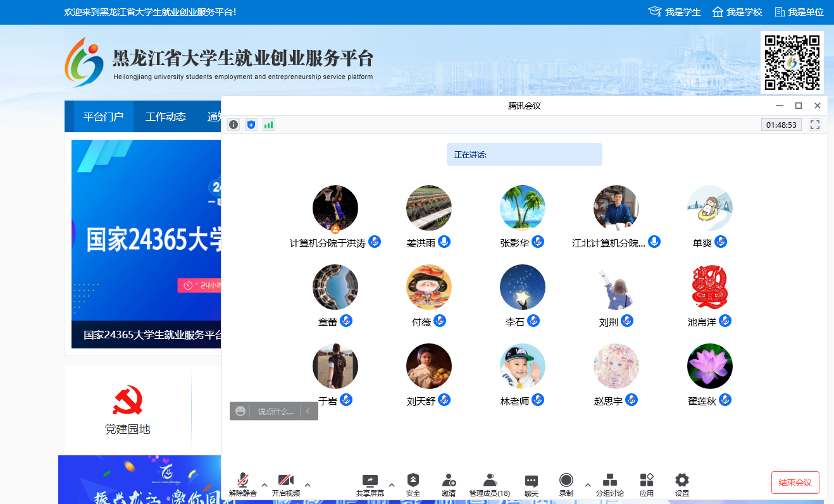Open 管理成员(18) member list
834x504 pixels.
pyautogui.click(x=490, y=485)
